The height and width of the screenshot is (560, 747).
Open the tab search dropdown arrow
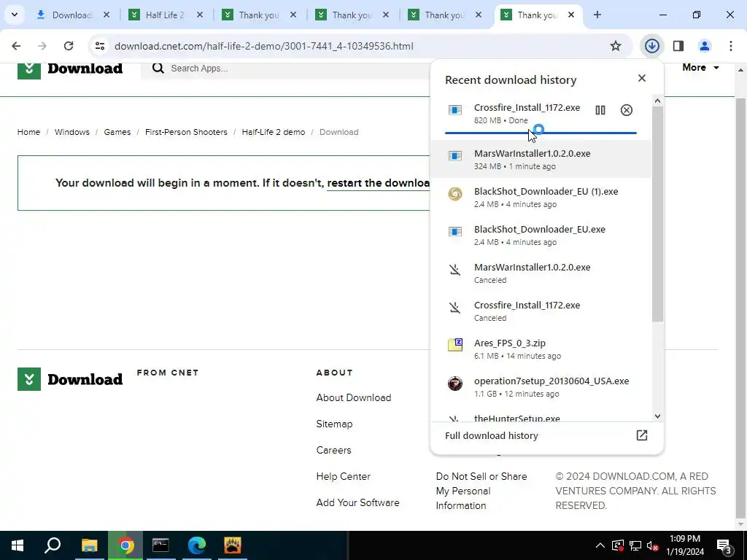click(15, 15)
